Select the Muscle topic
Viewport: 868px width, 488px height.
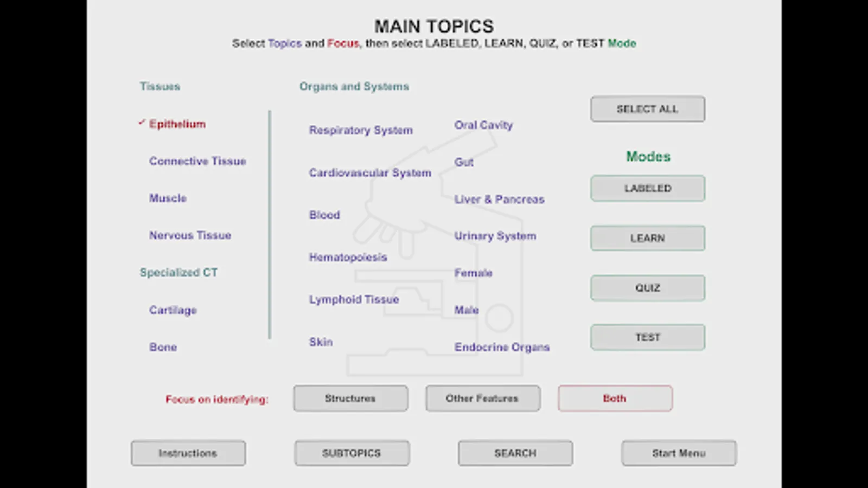168,198
